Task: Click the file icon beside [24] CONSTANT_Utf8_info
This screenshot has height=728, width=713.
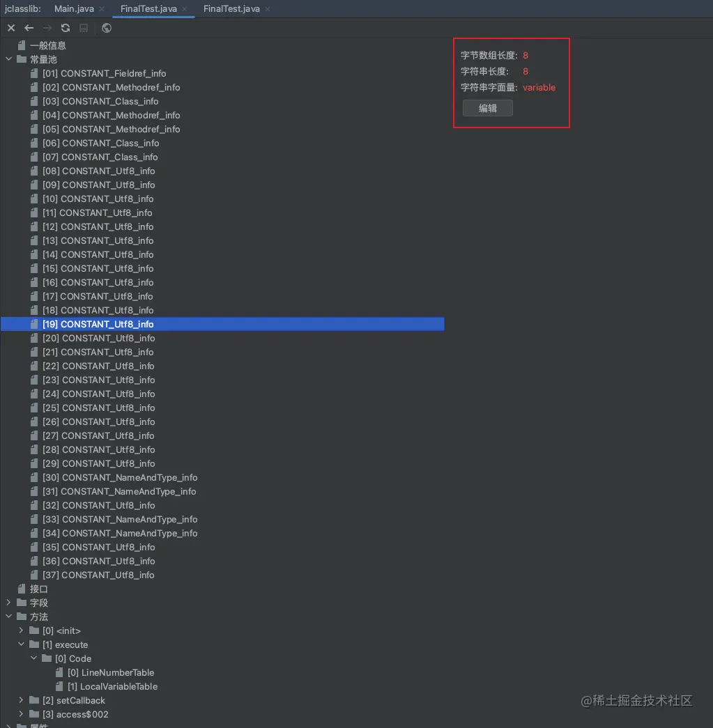Action: pos(34,394)
